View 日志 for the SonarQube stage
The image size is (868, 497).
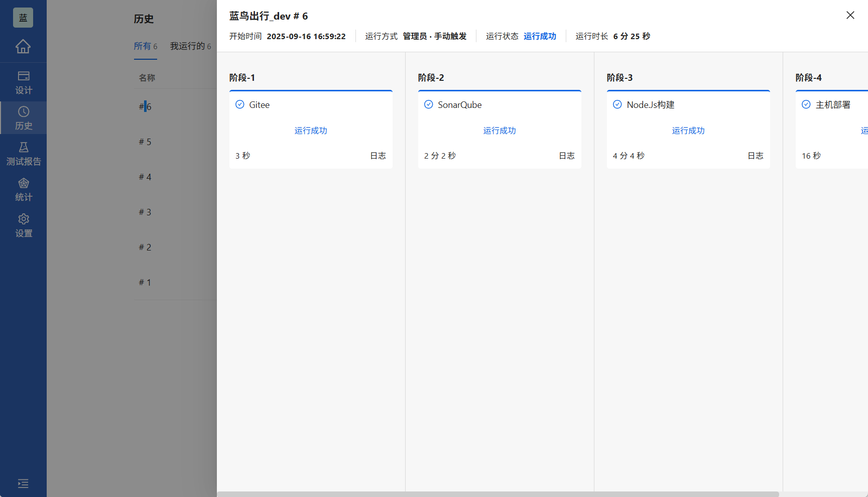click(x=566, y=155)
